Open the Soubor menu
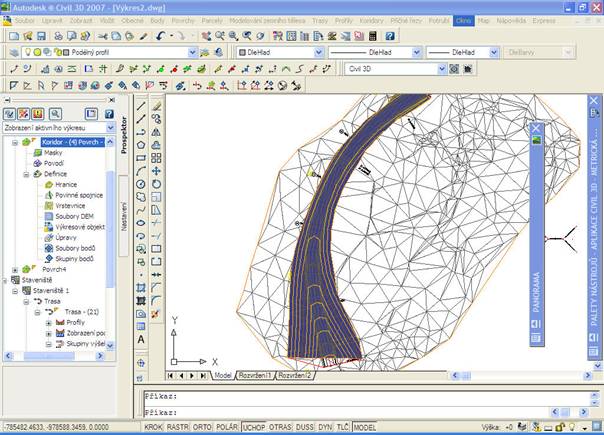Viewport: 604px width, 435px height. [25, 21]
